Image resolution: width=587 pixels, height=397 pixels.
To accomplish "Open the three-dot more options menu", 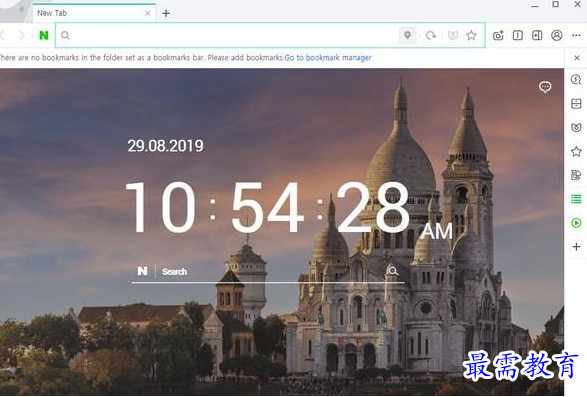I will 576,35.
